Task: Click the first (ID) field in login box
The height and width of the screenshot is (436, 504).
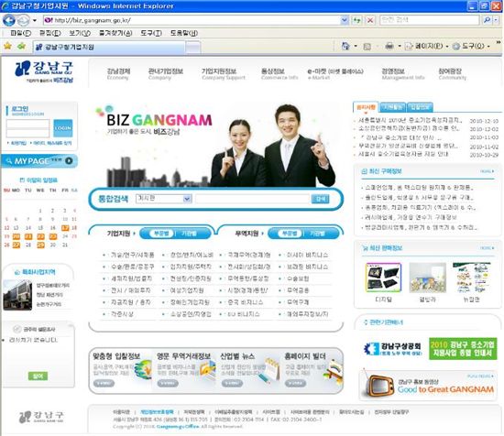Action: 28,124
